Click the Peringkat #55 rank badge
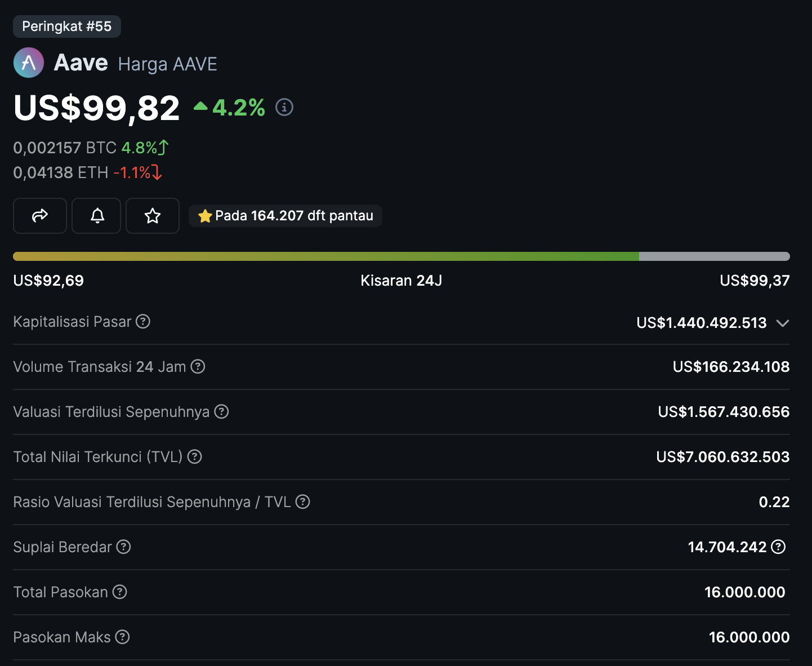Screen dimensions: 812x666 point(67,26)
